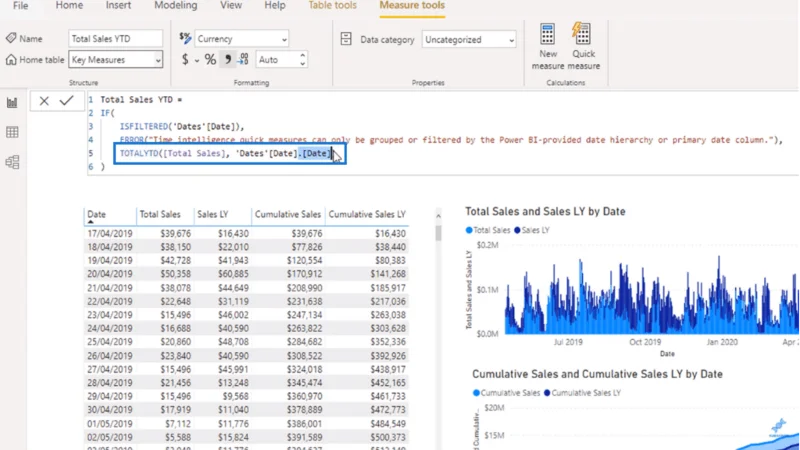The height and width of the screenshot is (450, 800).
Task: Select the $41,943 Sales LY cell
Action: tap(233, 261)
